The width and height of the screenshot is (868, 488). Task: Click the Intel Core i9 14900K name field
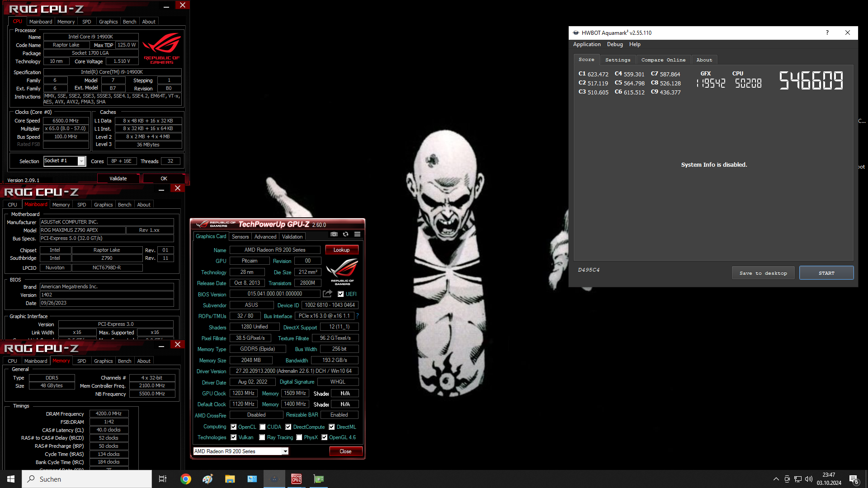[x=90, y=37]
